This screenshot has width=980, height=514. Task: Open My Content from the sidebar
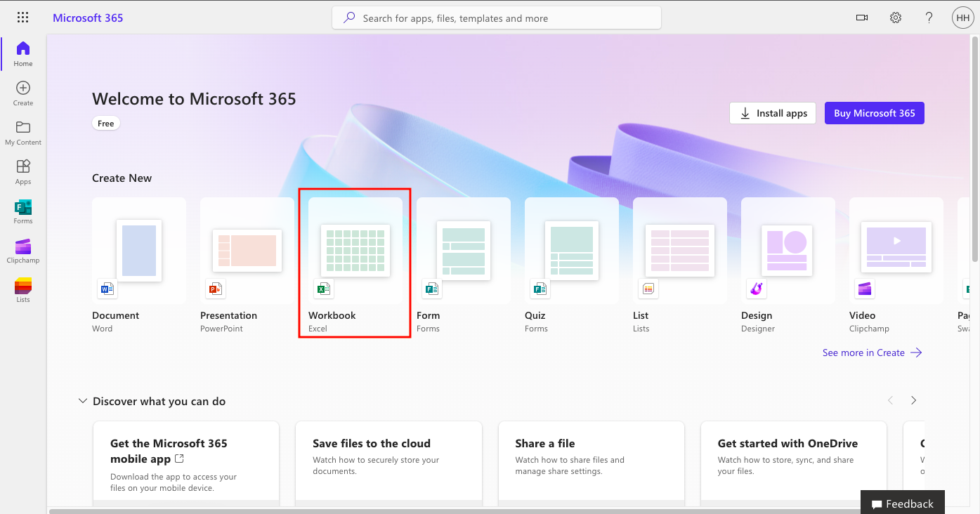tap(22, 131)
